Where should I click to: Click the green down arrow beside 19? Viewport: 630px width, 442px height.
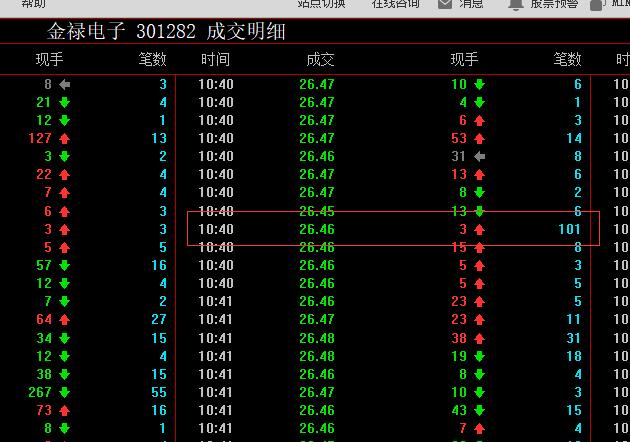point(479,356)
